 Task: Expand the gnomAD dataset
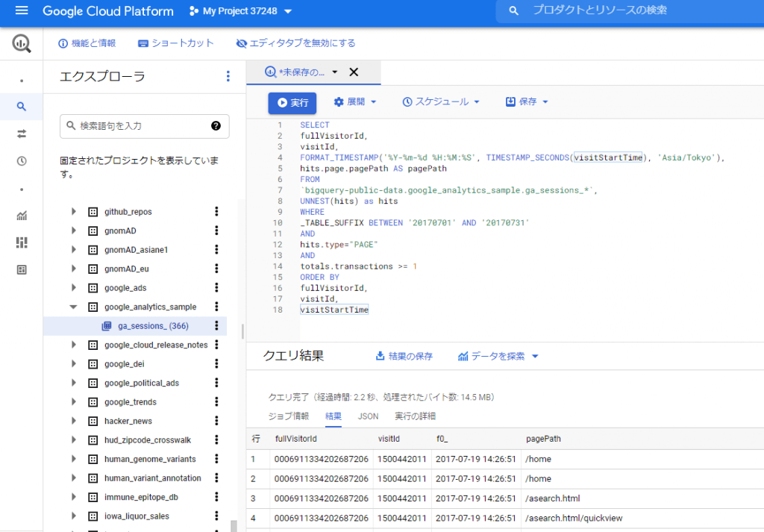[74, 230]
